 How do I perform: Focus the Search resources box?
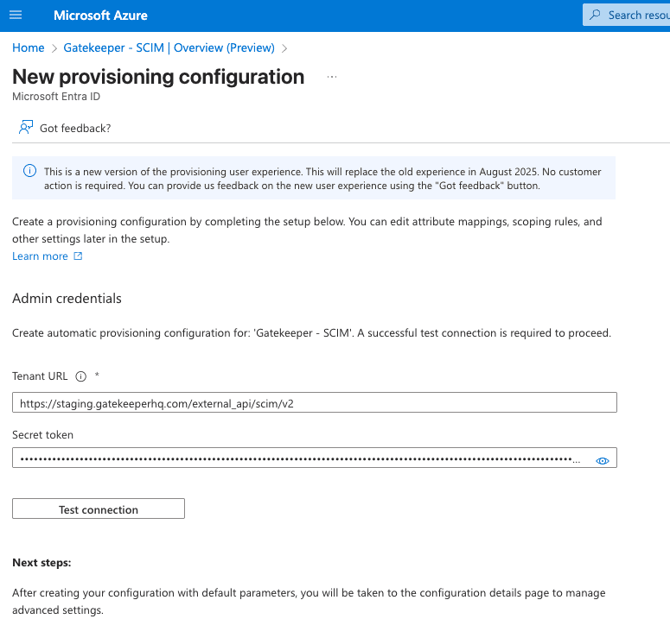point(626,15)
